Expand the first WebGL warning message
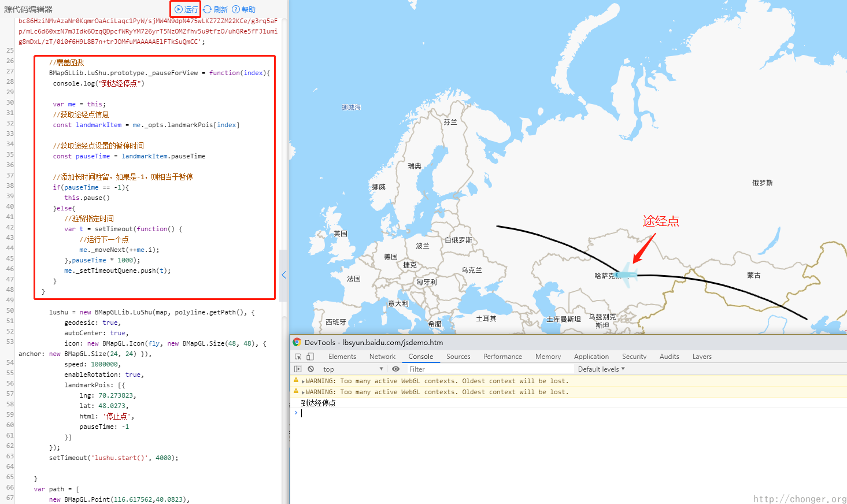The image size is (847, 504). (303, 381)
